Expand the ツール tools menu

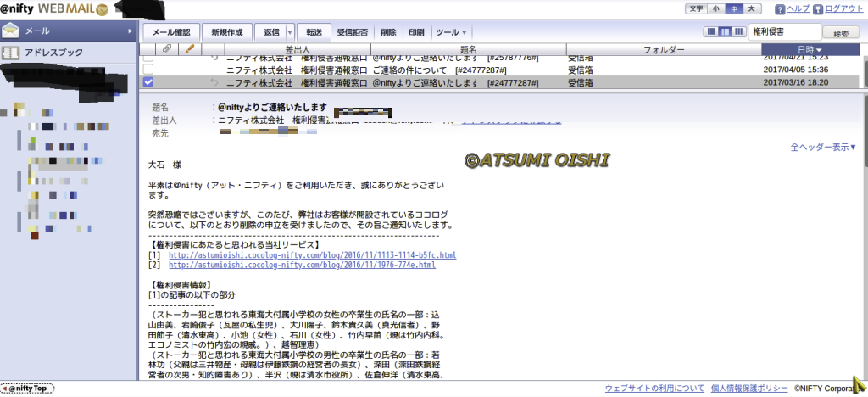(450, 32)
